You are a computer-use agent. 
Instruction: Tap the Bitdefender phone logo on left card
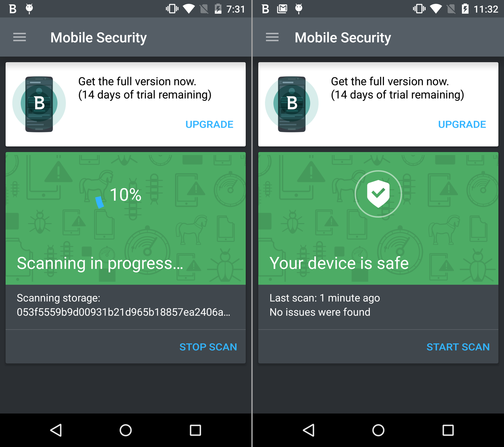[39, 104]
